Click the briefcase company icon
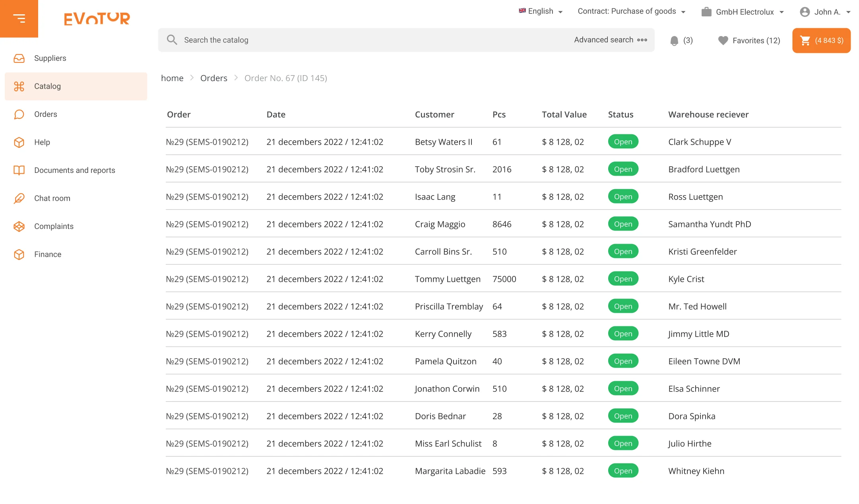Image resolution: width=859 pixels, height=504 pixels. (x=706, y=12)
